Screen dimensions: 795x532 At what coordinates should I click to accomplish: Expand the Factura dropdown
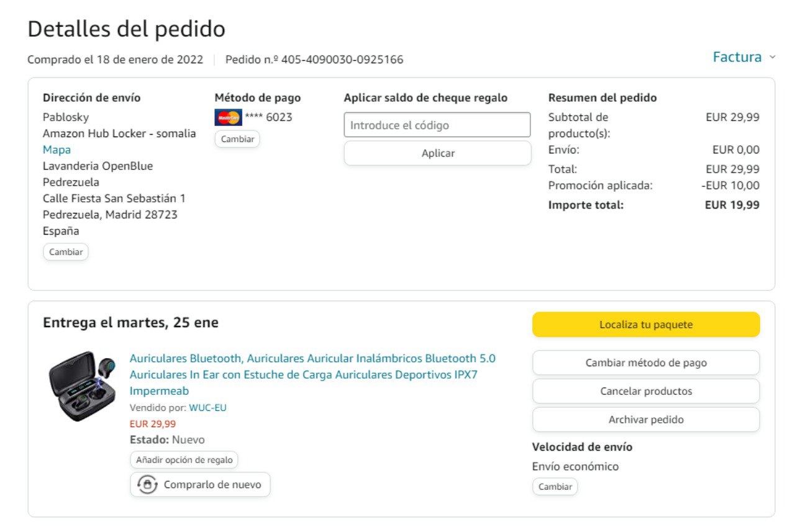(x=737, y=57)
